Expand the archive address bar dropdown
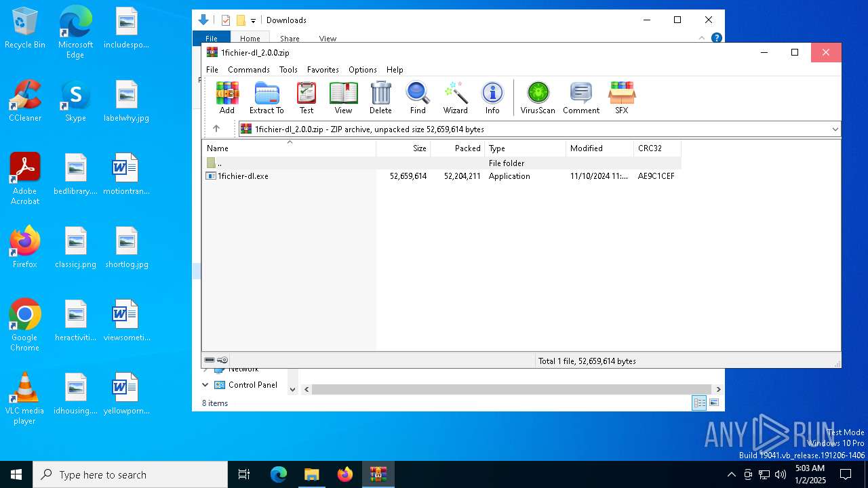 point(835,129)
